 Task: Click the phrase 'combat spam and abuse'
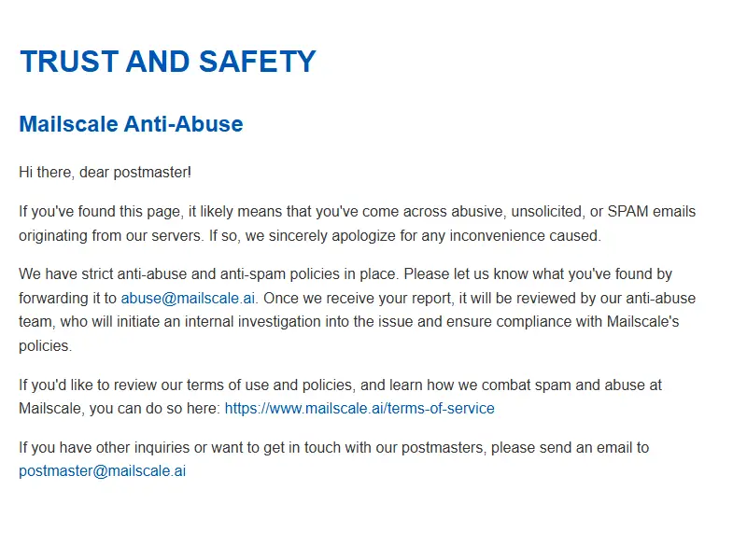564,385
